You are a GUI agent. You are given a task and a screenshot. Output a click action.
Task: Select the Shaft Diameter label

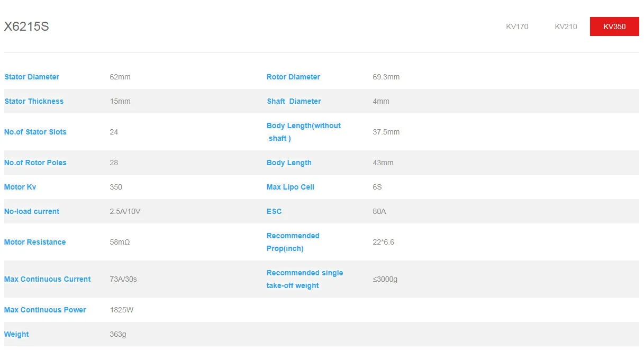pyautogui.click(x=294, y=101)
